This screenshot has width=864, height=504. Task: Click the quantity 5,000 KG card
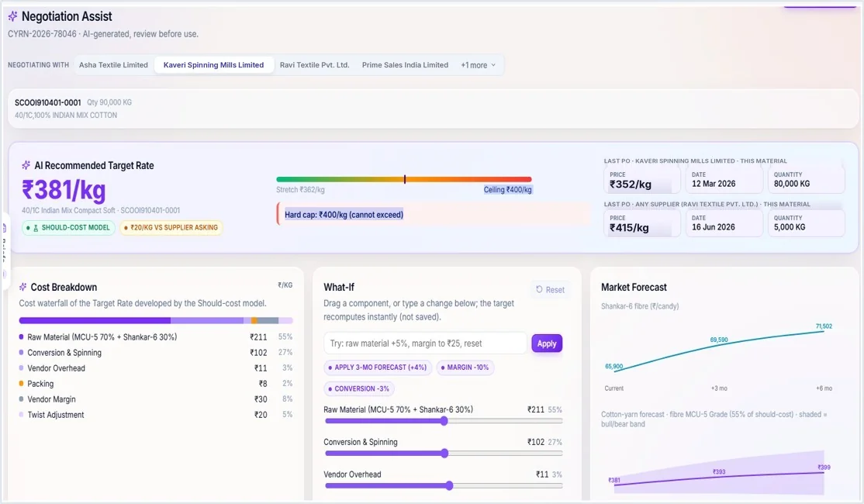(806, 223)
